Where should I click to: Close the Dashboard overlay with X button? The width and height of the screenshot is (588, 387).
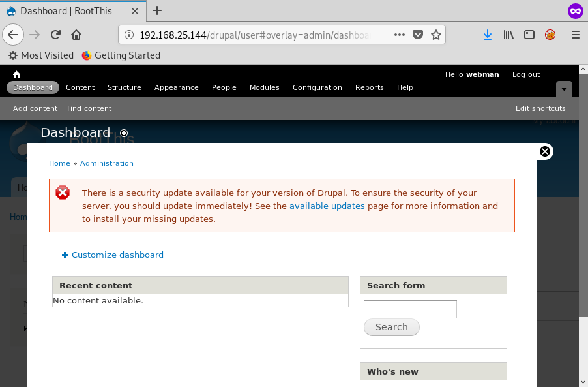click(x=545, y=151)
